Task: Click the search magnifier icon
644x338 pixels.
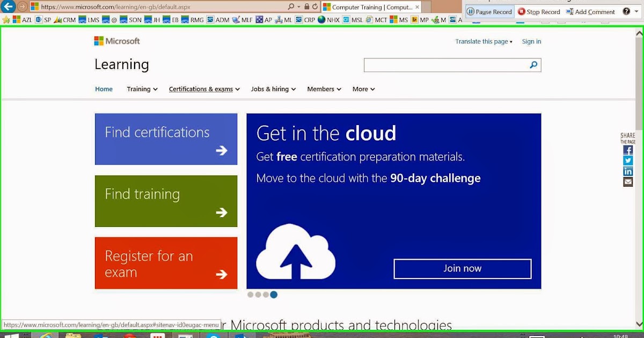Action: pyautogui.click(x=533, y=64)
